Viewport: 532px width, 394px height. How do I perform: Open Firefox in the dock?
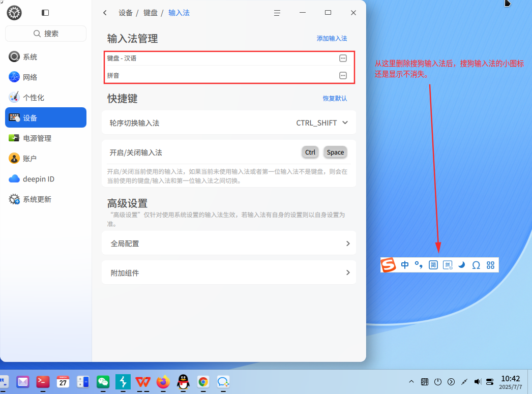(x=163, y=382)
